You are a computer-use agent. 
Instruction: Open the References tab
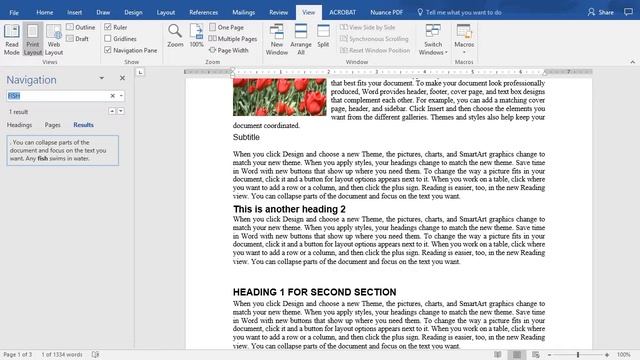pos(203,12)
